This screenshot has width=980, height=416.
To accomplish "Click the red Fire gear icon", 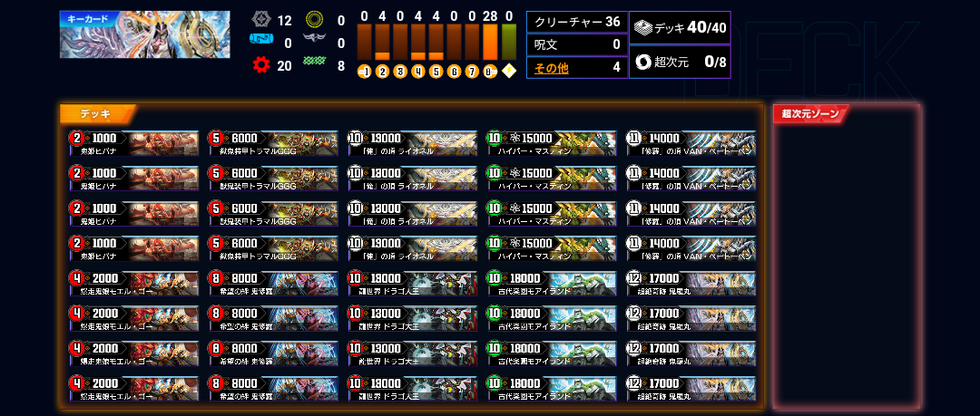I will (x=260, y=64).
